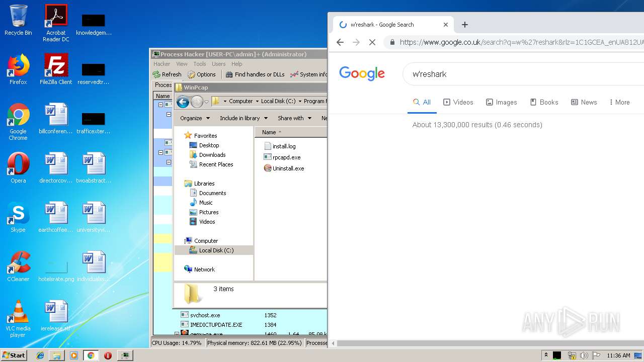Select the CCleaner desktop shortcut
Screen dimensions: 644x362
click(x=18, y=266)
